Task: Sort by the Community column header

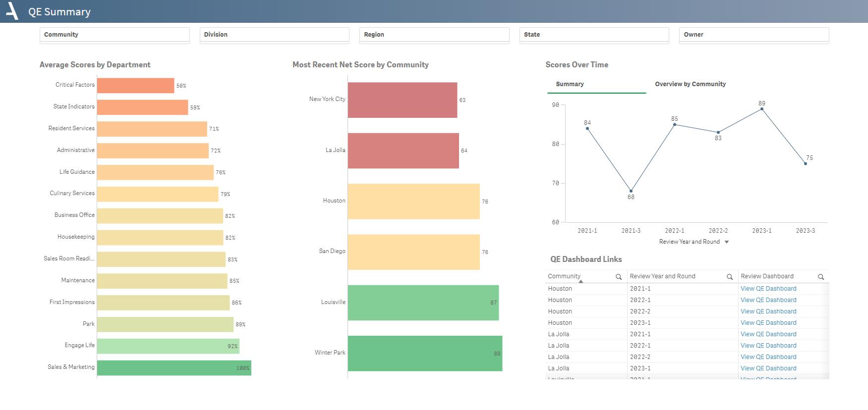Action: pos(564,276)
